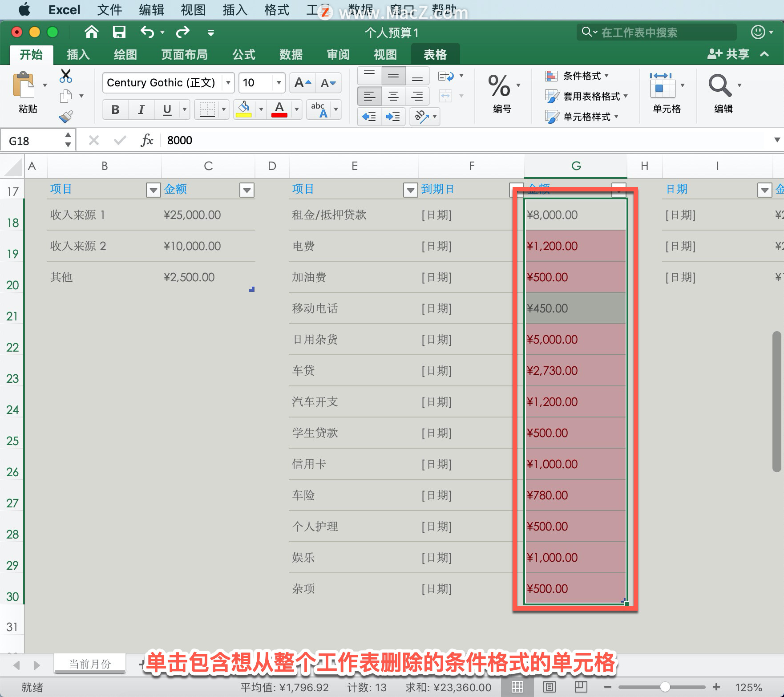Viewport: 784px width, 697px height.
Task: Open filter dropdown for column I 日期
Action: [764, 190]
